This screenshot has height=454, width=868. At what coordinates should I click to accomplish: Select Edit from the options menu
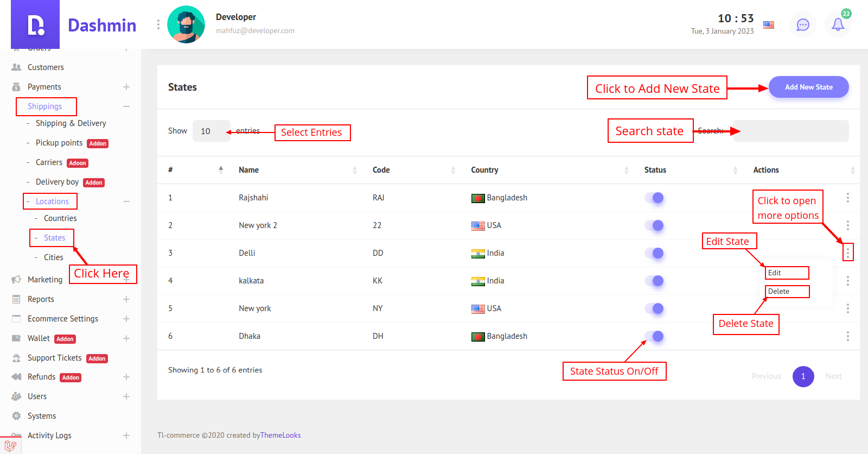787,273
